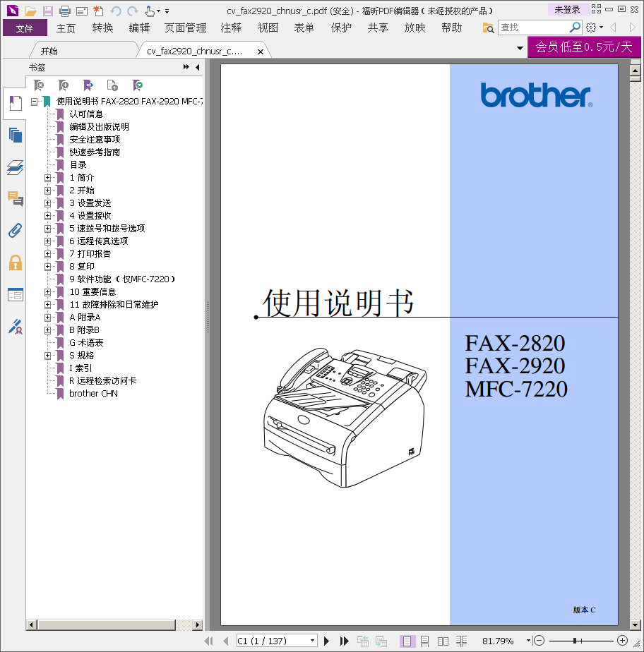
Task: Delete the selected bookmark icon
Action: (x=39, y=85)
